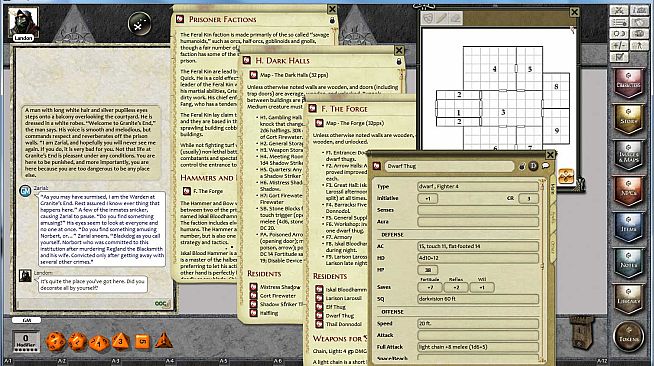
Task: Open the Larison Larosil resident link
Action: point(344,298)
